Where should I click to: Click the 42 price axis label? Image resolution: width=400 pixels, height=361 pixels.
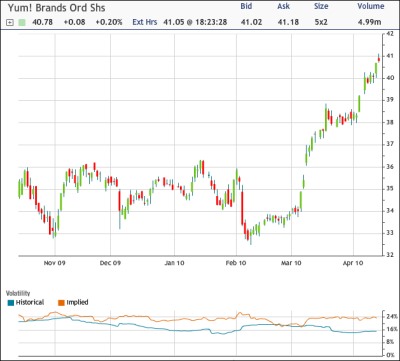coord(390,34)
